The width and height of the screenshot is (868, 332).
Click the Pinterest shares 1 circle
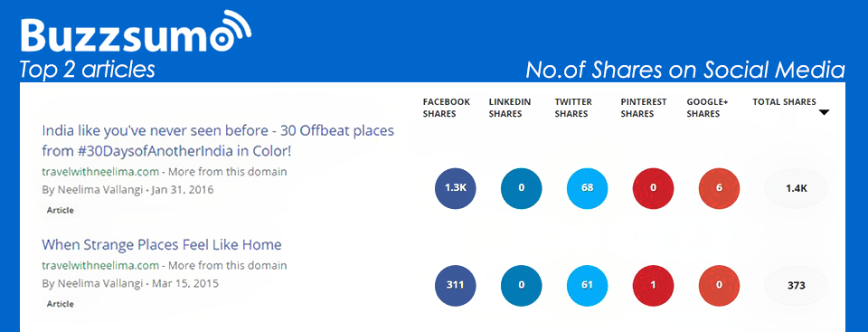coord(653,286)
